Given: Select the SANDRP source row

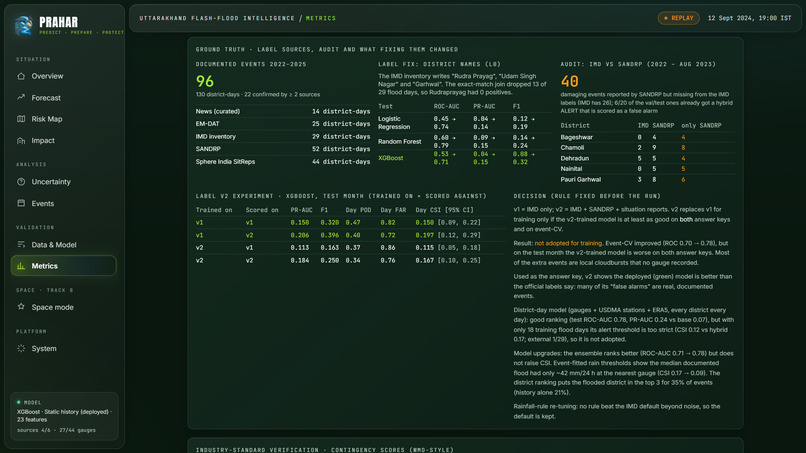Looking at the screenshot, I should click(283, 149).
